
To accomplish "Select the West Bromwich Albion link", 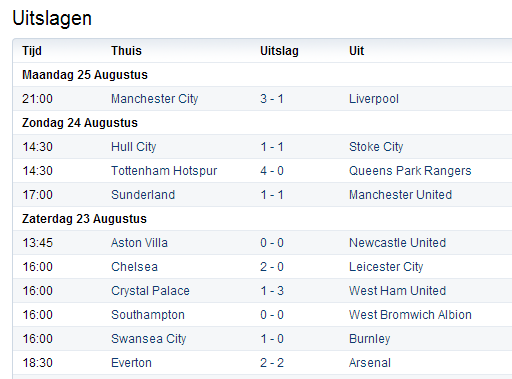I will [x=410, y=315].
